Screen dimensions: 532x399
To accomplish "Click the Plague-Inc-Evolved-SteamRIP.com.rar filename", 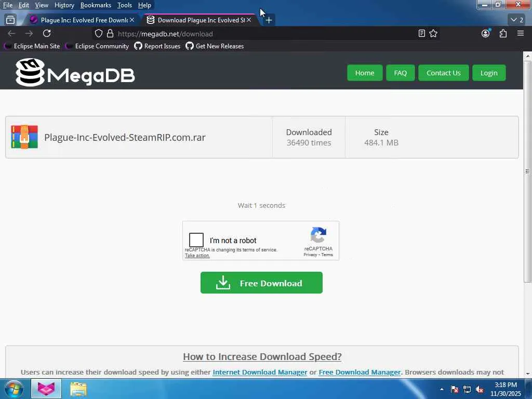I will (x=125, y=137).
